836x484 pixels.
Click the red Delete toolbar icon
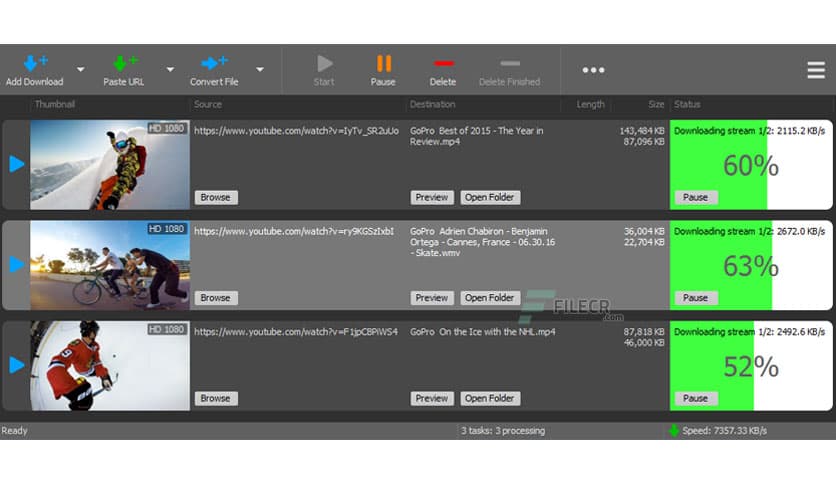tap(444, 63)
